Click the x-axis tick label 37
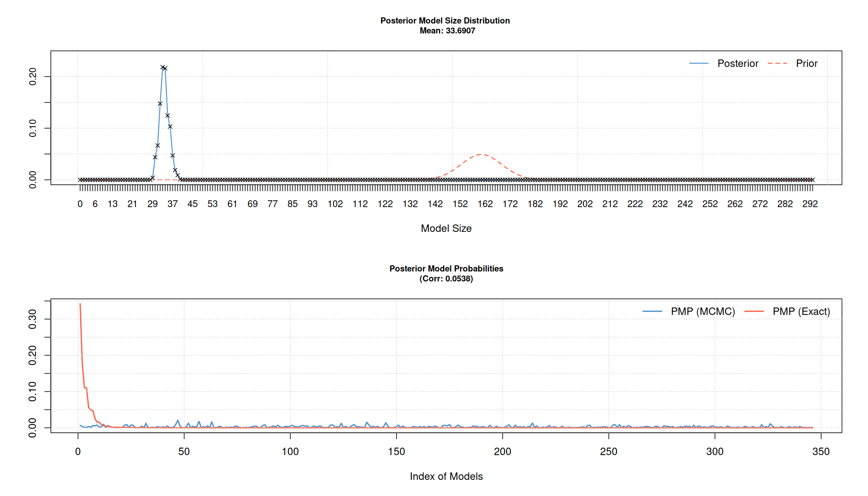 [x=172, y=204]
